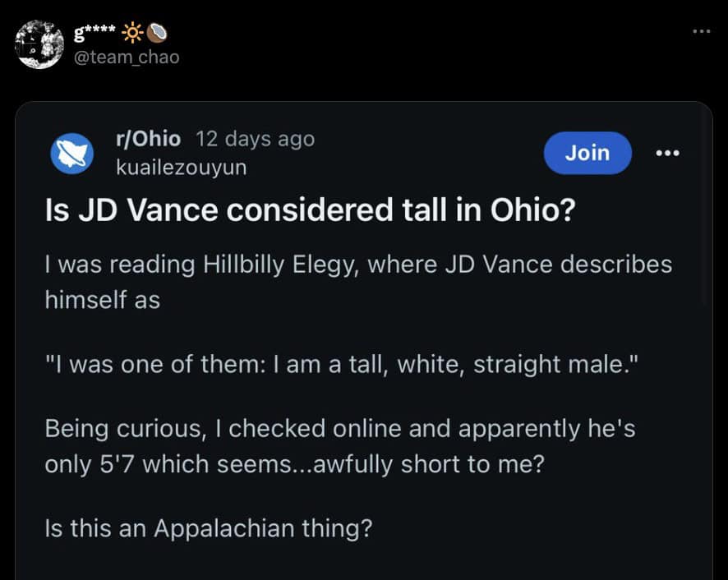Click the g**** display name
728x580 pixels.
[96, 32]
